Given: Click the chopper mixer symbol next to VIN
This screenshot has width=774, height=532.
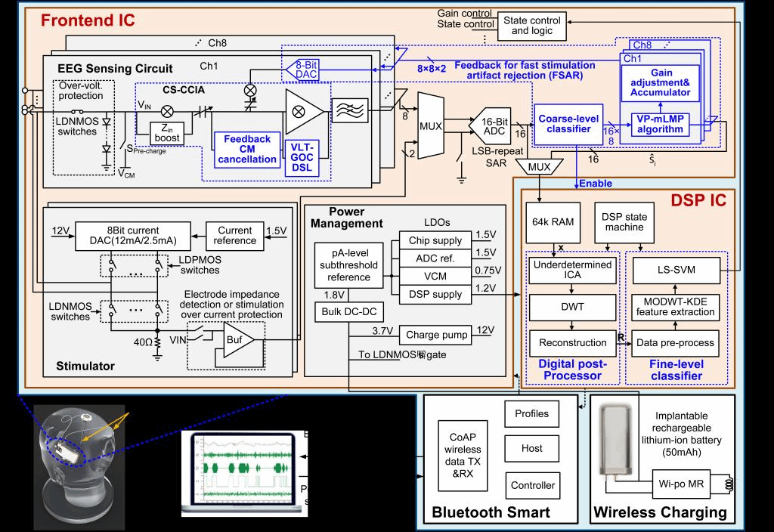Looking at the screenshot, I should click(x=168, y=111).
